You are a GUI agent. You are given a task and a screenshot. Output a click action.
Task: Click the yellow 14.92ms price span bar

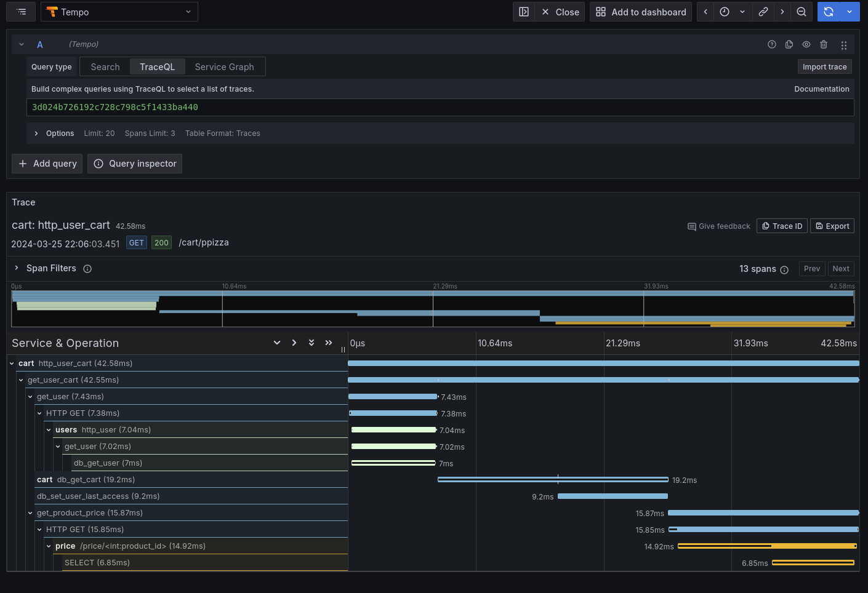[767, 546]
